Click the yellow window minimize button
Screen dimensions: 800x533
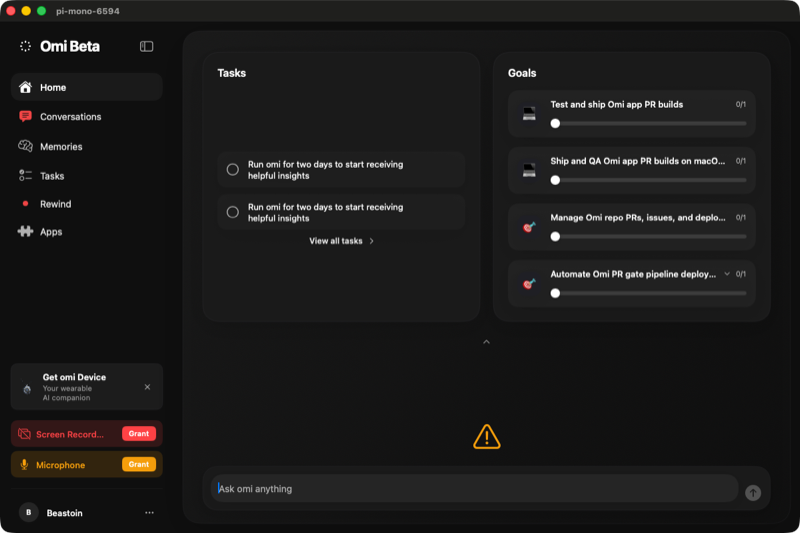pyautogui.click(x=26, y=11)
